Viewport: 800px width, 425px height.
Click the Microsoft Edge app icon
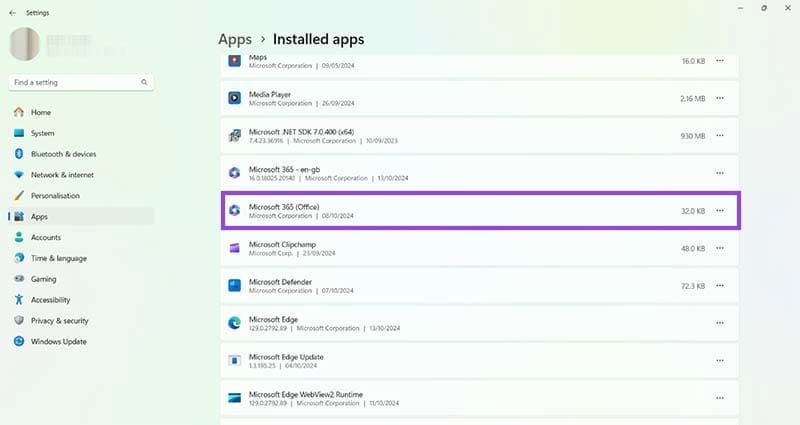[x=235, y=323]
